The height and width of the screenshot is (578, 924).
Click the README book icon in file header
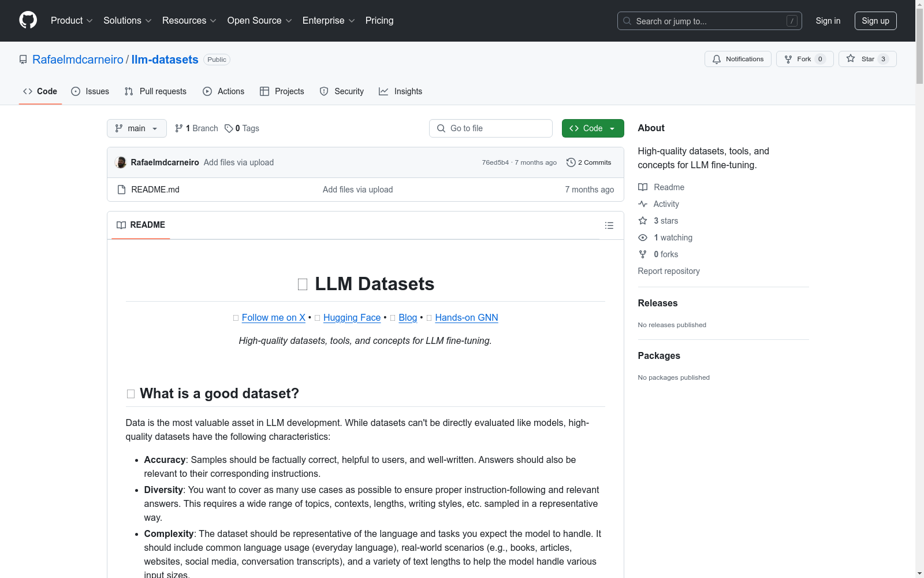(121, 225)
